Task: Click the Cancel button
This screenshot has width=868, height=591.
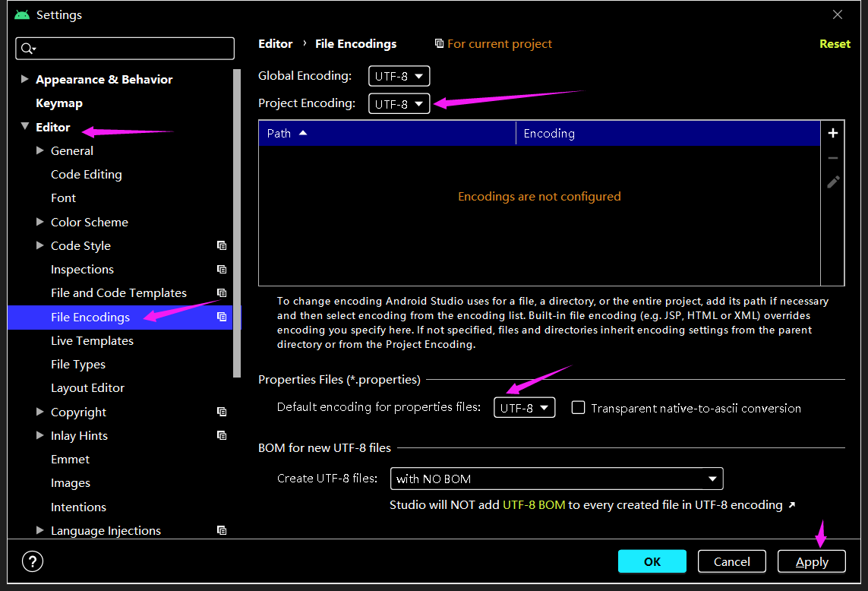Action: (x=732, y=561)
